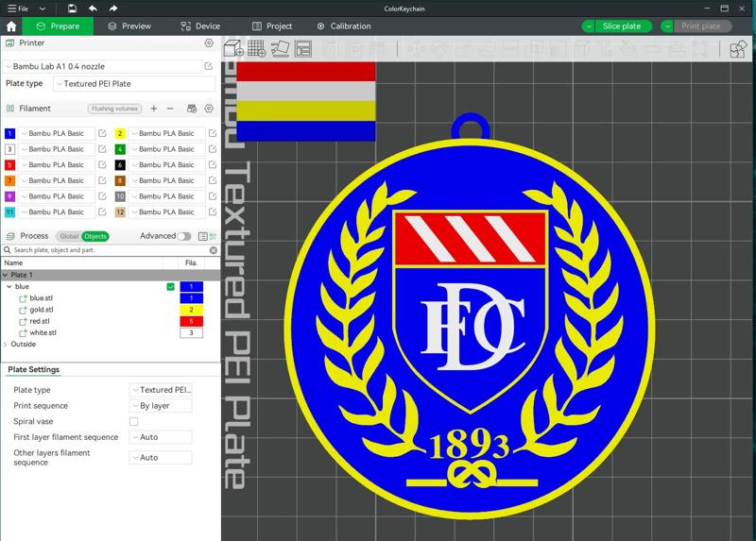
Task: Select the red.stl part
Action: point(40,321)
